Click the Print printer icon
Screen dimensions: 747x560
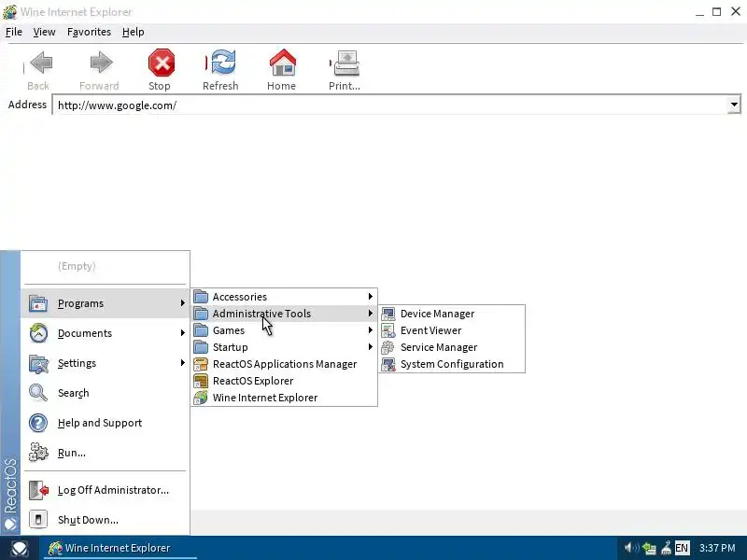(x=346, y=63)
